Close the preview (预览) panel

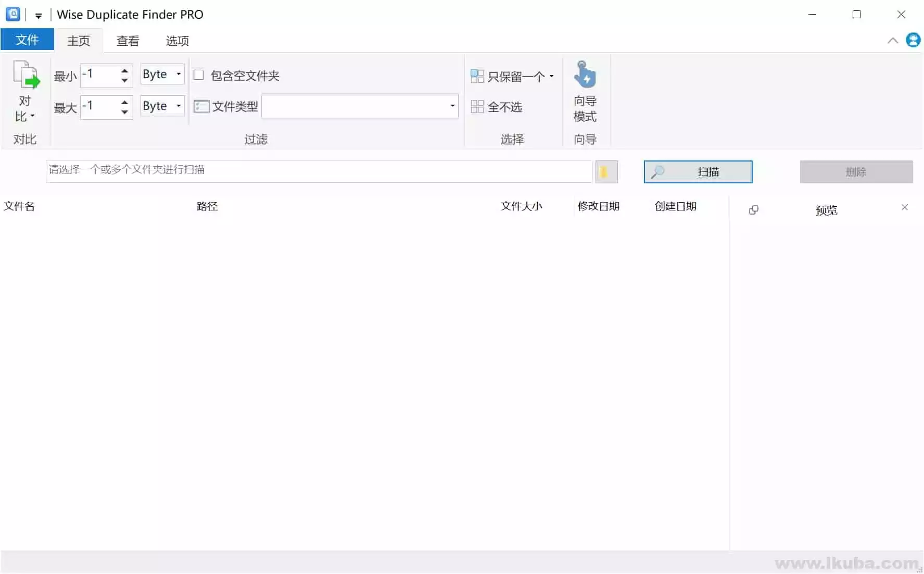tap(904, 207)
